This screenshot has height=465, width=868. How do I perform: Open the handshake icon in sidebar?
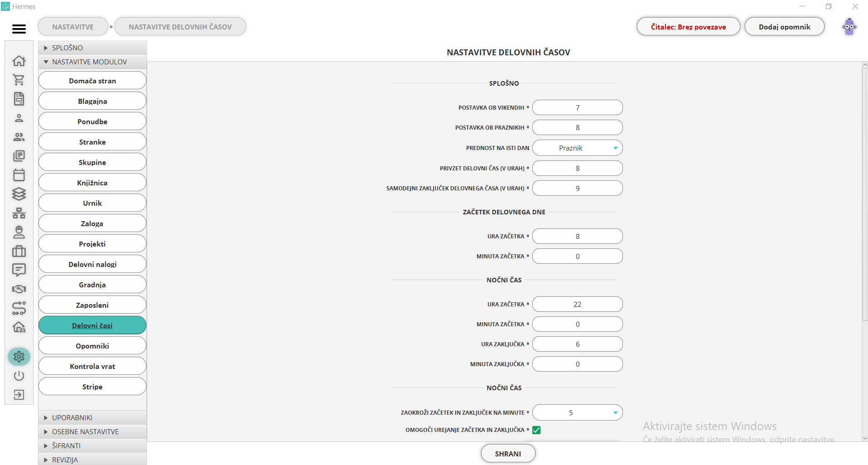point(19,289)
